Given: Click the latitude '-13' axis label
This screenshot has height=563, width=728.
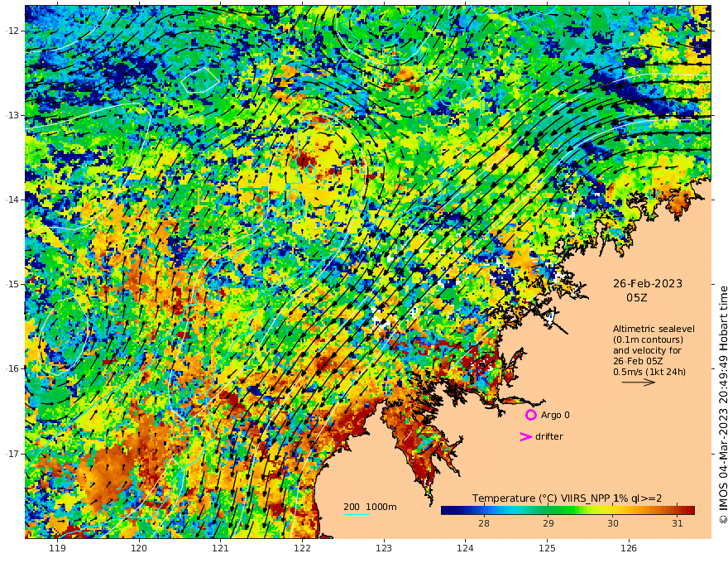Looking at the screenshot, I should [12, 115].
